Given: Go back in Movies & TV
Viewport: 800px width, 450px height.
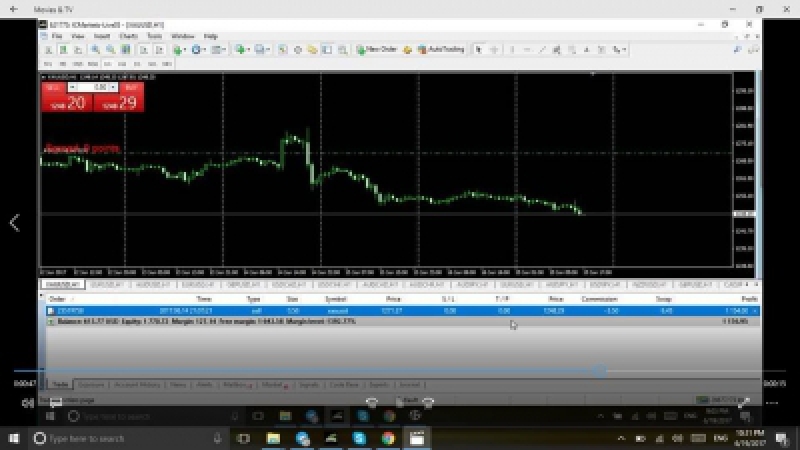Looking at the screenshot, I should [13, 9].
